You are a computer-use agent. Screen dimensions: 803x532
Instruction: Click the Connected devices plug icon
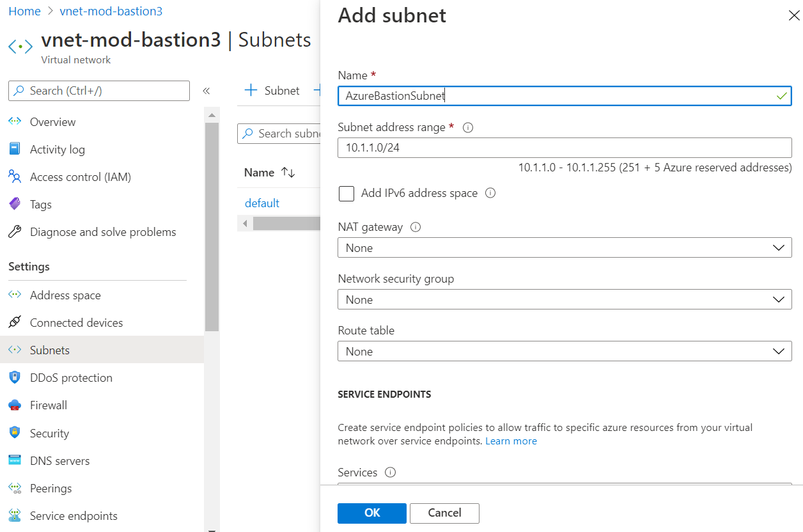point(15,322)
